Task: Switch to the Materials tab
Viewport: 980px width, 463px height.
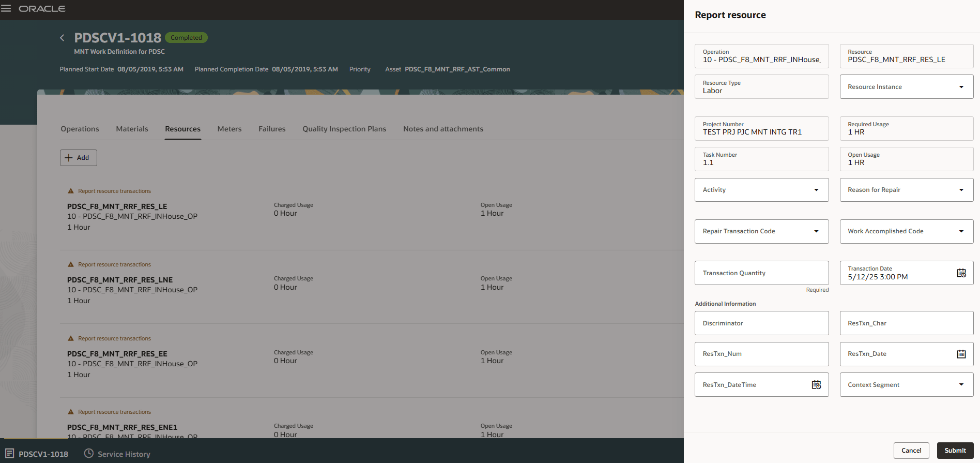Action: click(132, 129)
